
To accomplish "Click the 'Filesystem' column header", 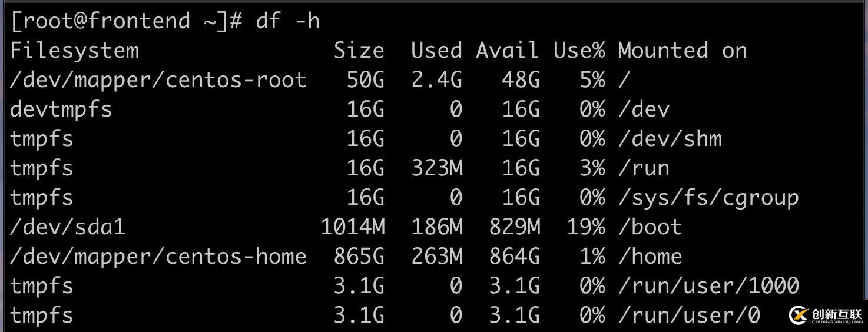I will [74, 51].
